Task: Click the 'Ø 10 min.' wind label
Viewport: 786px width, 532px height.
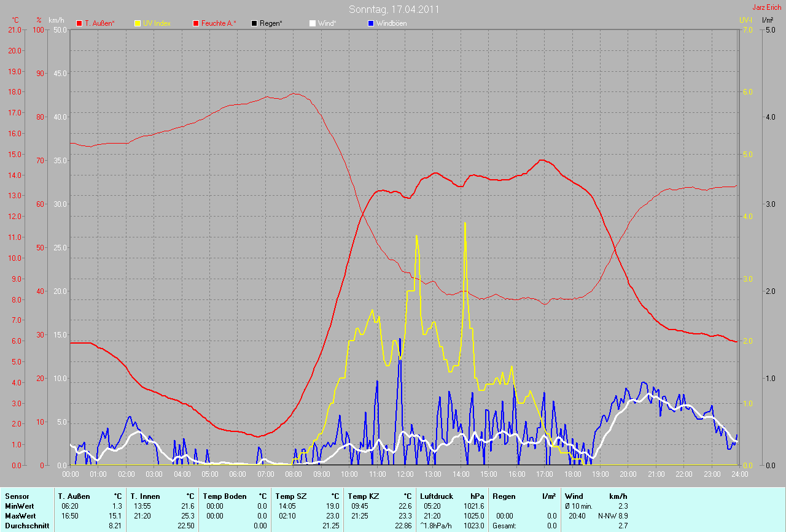Action: pyautogui.click(x=578, y=506)
